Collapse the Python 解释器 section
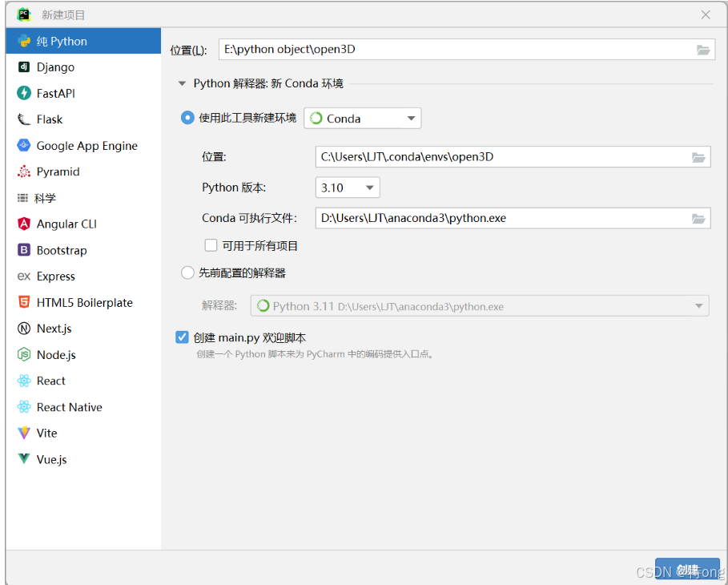Screen dimensions: 728x585 183,83
